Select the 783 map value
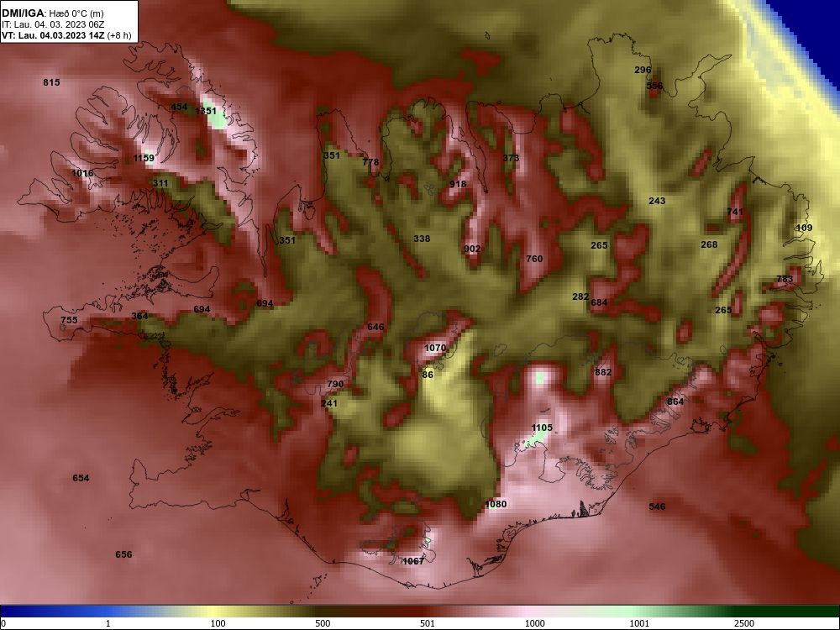 tap(785, 279)
